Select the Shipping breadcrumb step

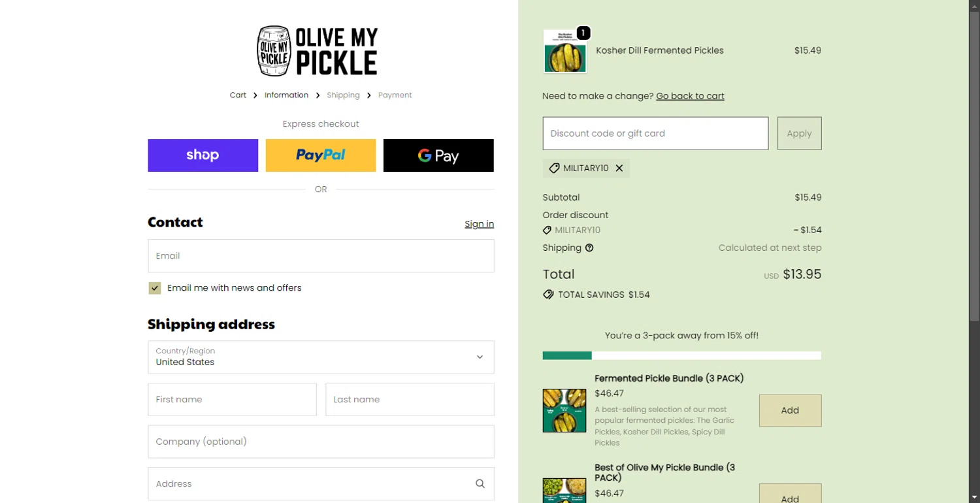[343, 95]
